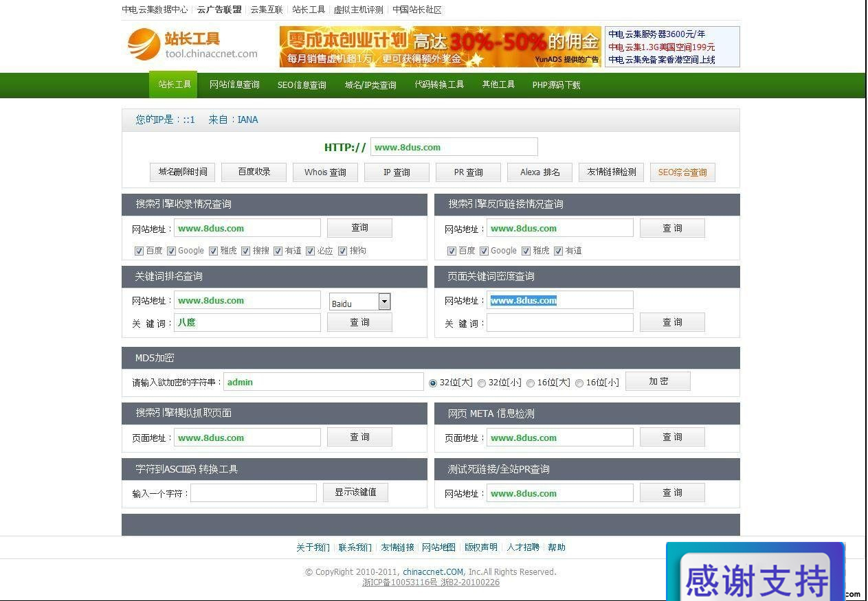This screenshot has width=868, height=601.
Task: Select 16位[小] radio option
Action: point(579,383)
